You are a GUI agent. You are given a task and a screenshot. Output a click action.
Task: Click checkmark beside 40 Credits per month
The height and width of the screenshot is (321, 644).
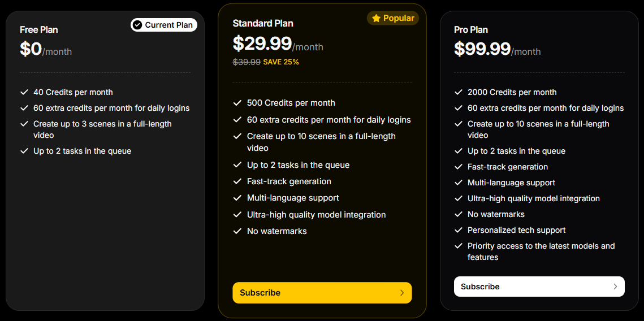24,92
